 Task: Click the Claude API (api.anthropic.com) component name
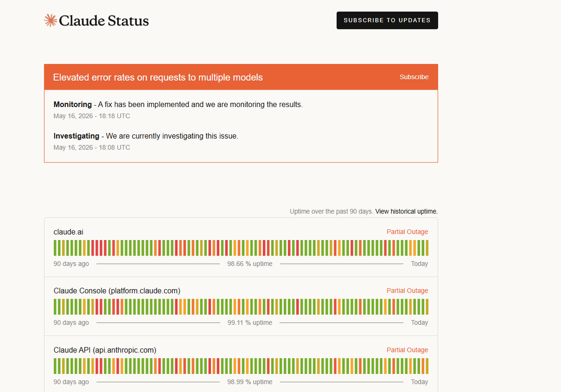105,350
